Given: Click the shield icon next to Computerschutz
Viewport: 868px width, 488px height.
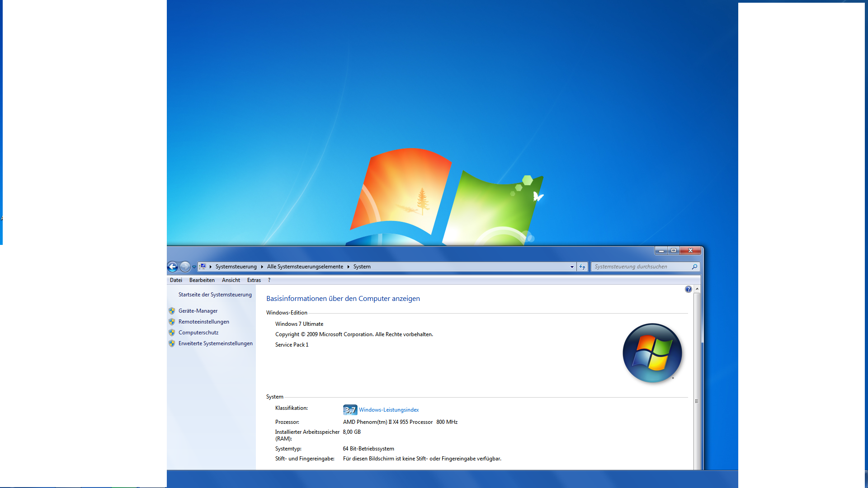Looking at the screenshot, I should (172, 333).
